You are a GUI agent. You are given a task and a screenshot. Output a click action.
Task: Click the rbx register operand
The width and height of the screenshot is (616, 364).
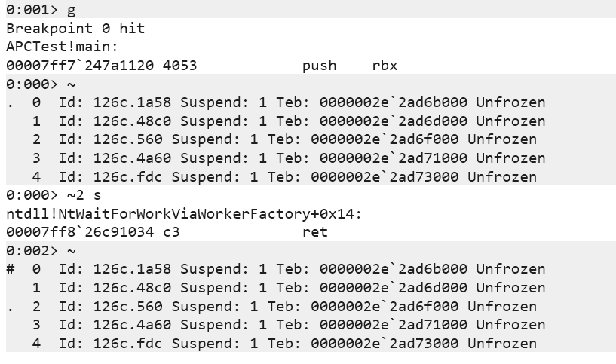pos(385,66)
